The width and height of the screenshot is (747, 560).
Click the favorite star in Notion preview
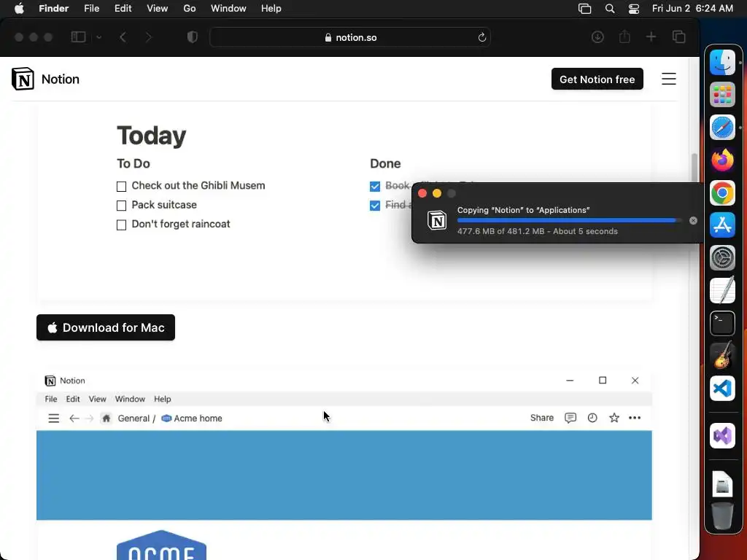click(x=614, y=418)
